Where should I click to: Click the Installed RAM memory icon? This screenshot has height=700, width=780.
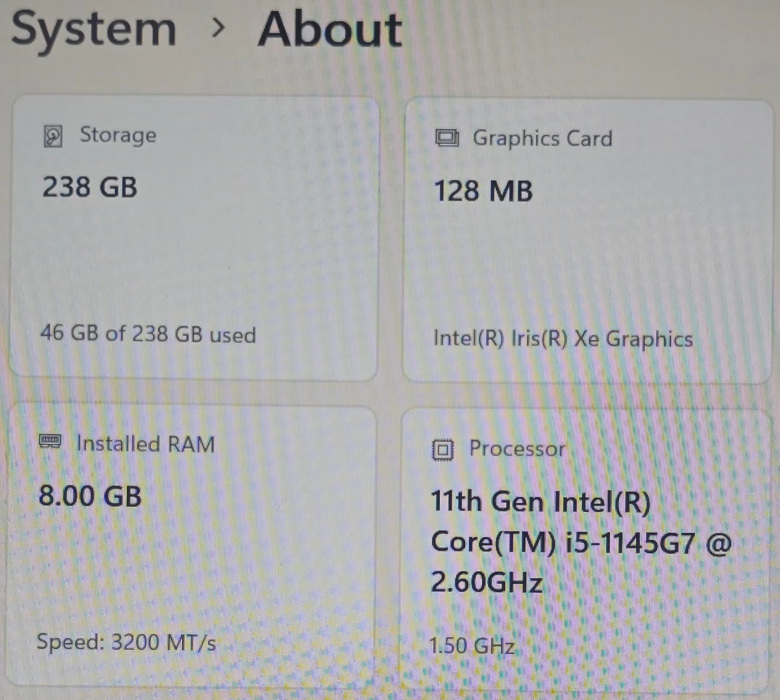pos(50,442)
